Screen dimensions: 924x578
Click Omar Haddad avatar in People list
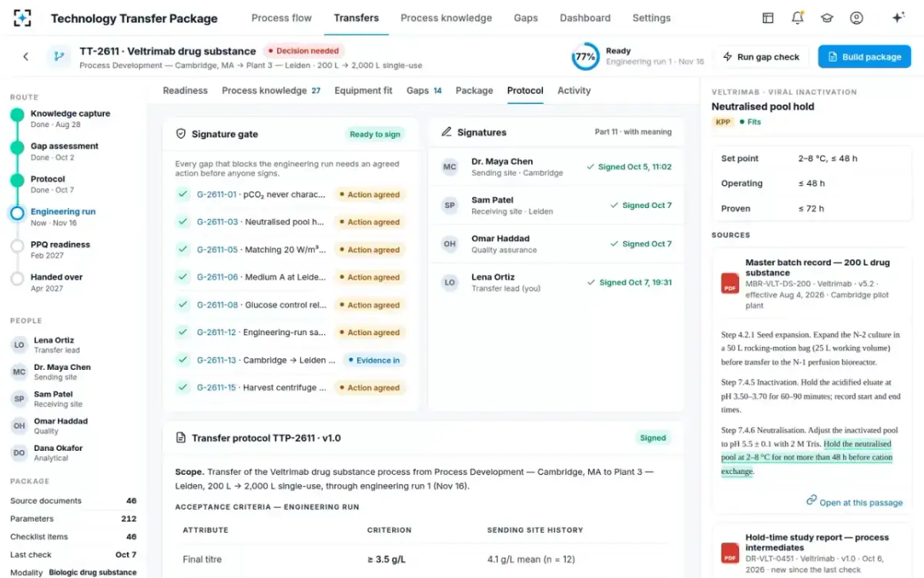tap(19, 426)
